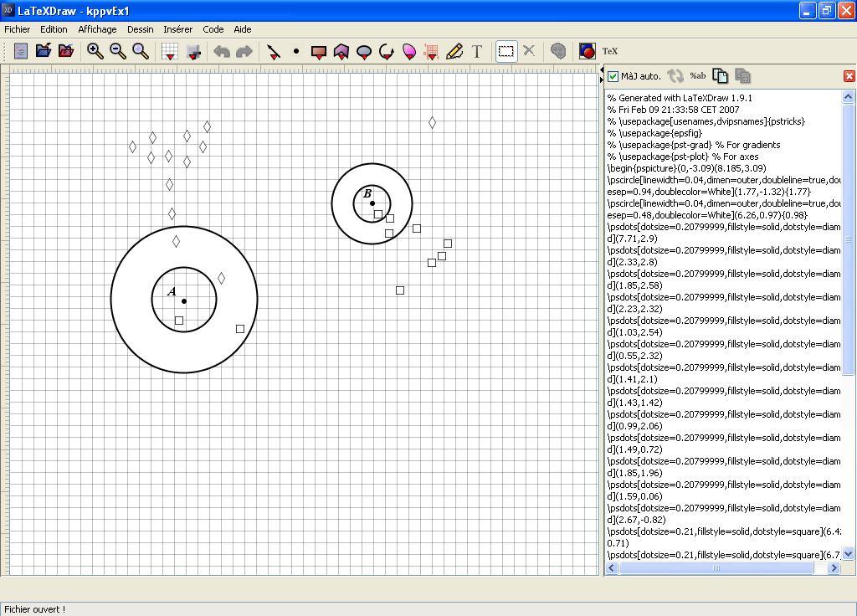
Task: Select the Text tool
Action: (477, 51)
